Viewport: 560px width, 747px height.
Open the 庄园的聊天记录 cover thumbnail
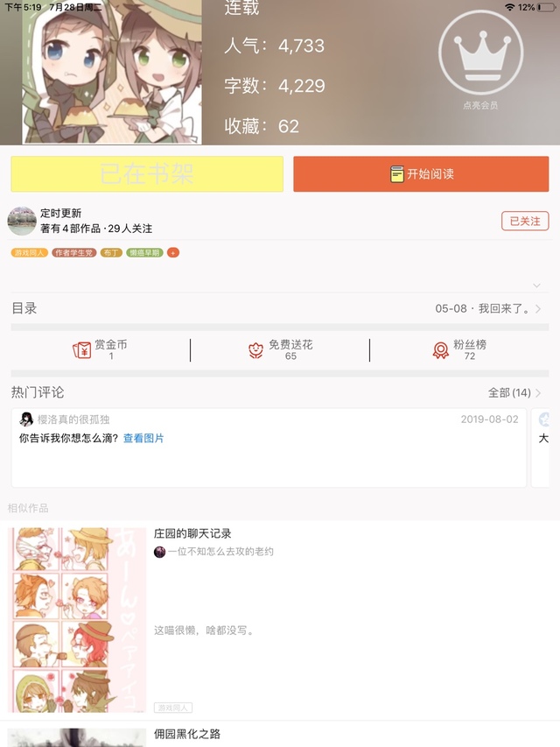coord(77,620)
